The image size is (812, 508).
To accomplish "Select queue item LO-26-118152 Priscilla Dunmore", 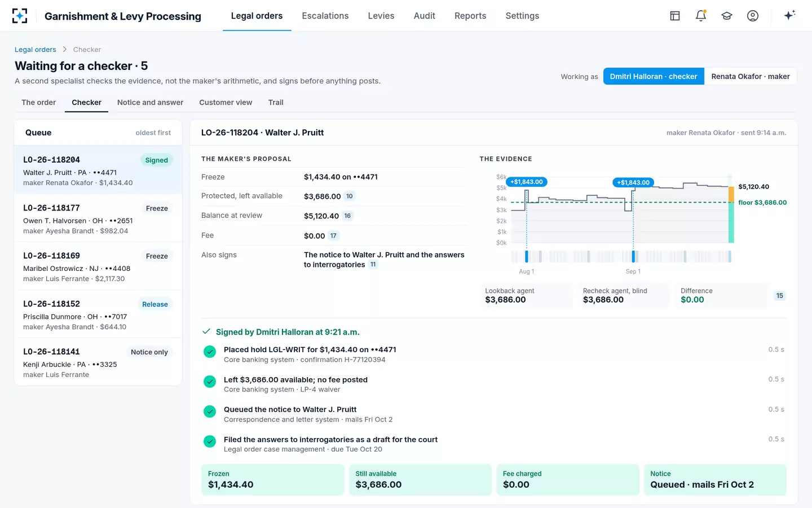I will [x=98, y=314].
